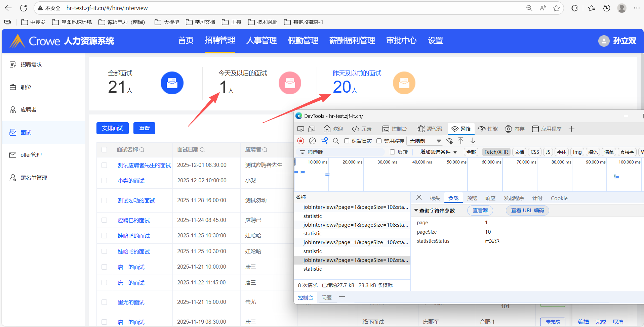The image size is (644, 327).
Task: Toggle the device emulation icon
Action: 312,129
